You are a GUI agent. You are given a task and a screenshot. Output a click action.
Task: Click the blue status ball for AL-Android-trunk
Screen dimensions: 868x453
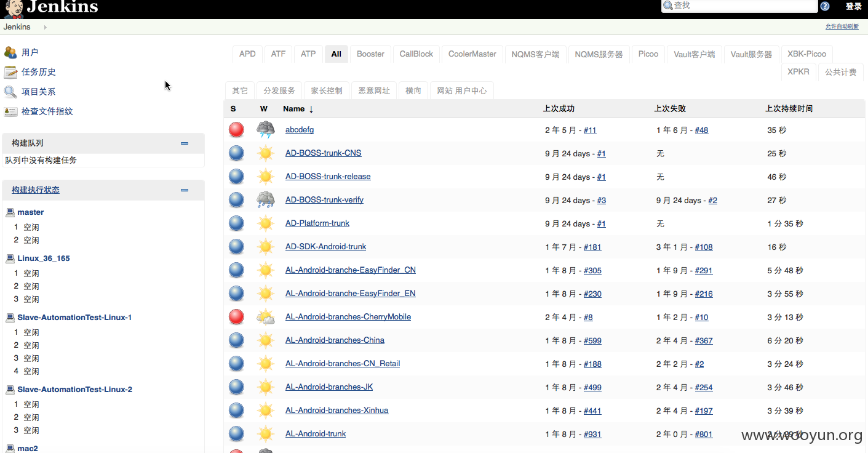[236, 433]
